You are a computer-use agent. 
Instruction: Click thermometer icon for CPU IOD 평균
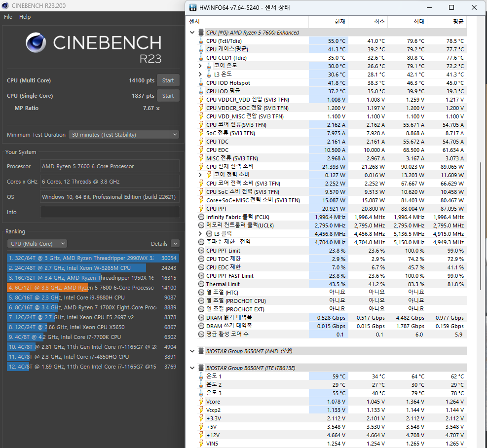(x=201, y=91)
